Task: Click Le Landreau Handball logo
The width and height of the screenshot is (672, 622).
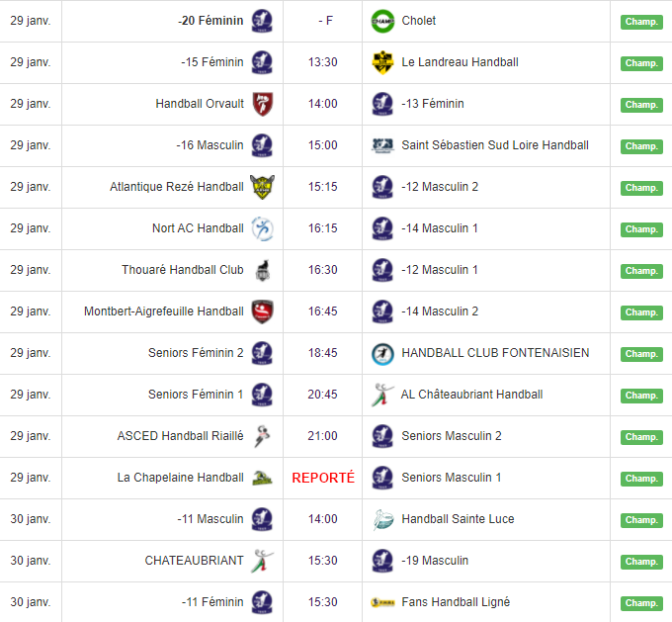Action: [382, 62]
